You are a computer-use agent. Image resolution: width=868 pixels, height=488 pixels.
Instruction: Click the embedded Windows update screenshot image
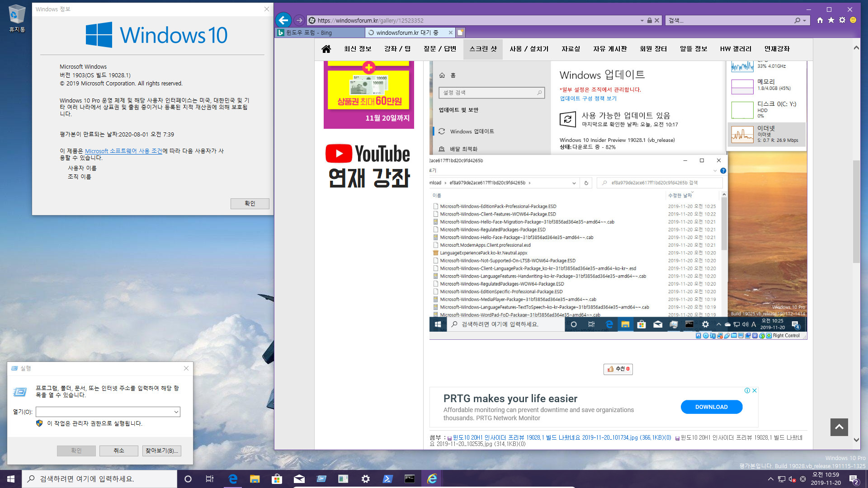[x=618, y=200]
